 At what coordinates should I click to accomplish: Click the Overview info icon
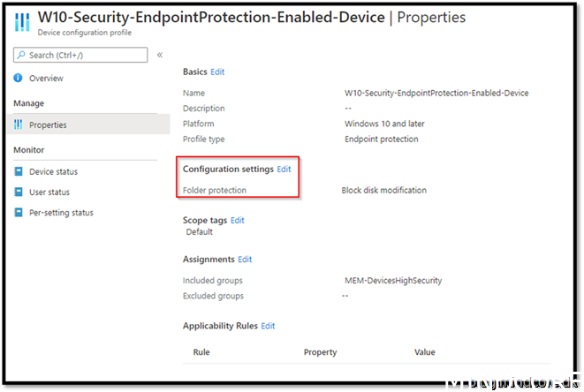pos(19,79)
